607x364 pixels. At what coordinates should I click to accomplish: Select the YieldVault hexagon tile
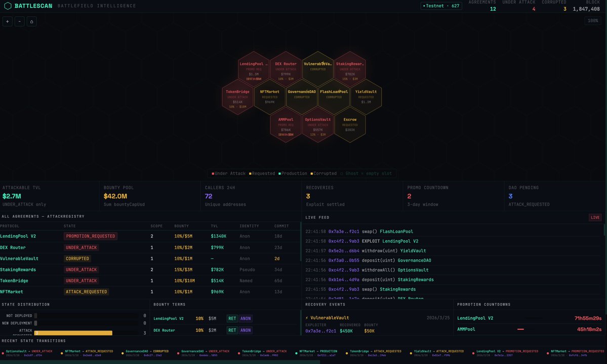click(x=366, y=97)
